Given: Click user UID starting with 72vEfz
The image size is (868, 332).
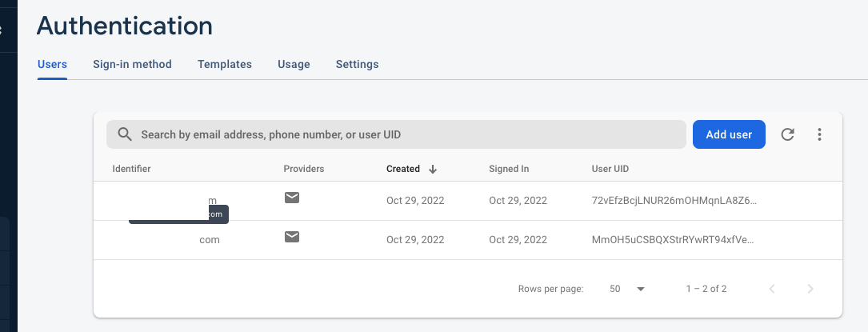Looking at the screenshot, I should (674, 200).
